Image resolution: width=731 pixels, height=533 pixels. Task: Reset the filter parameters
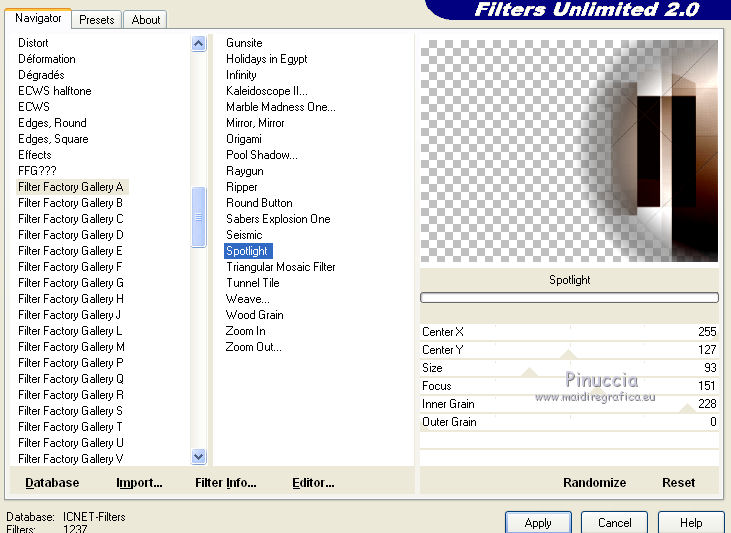678,483
